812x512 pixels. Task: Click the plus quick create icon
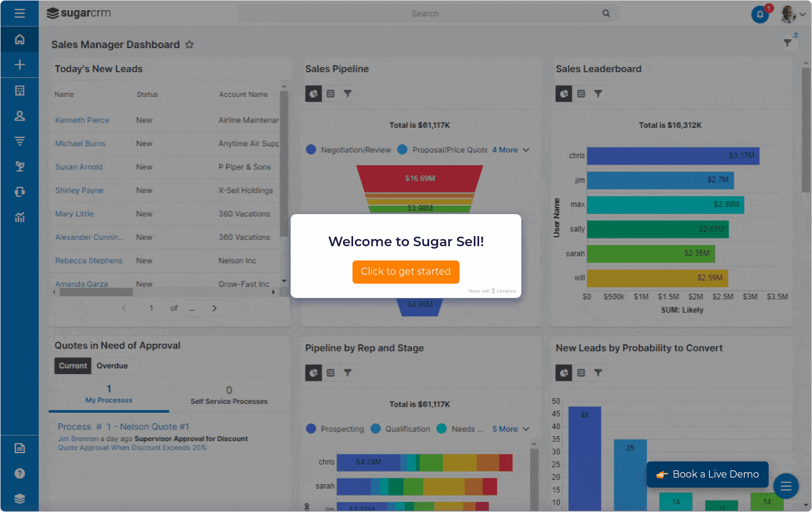(x=20, y=65)
